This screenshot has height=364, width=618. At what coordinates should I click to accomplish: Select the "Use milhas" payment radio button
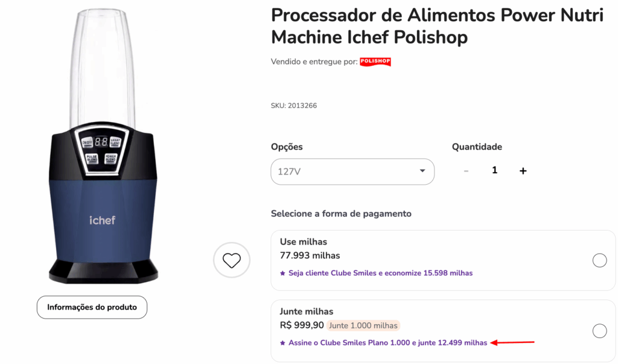coord(599,260)
